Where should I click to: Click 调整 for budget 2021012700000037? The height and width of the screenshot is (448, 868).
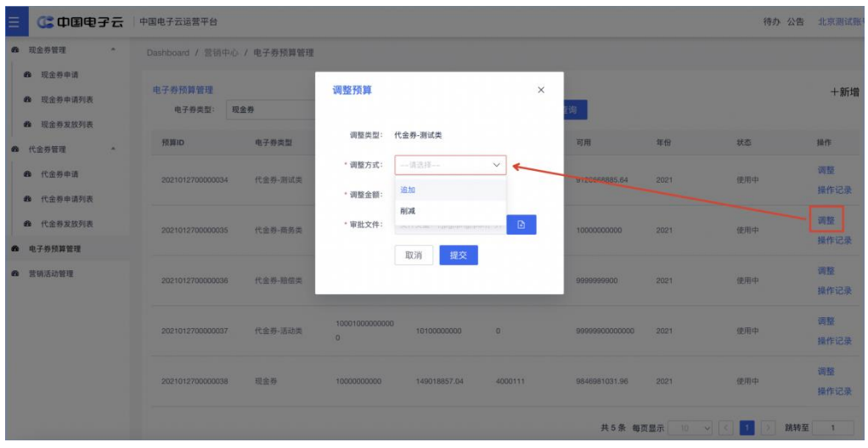coord(826,321)
